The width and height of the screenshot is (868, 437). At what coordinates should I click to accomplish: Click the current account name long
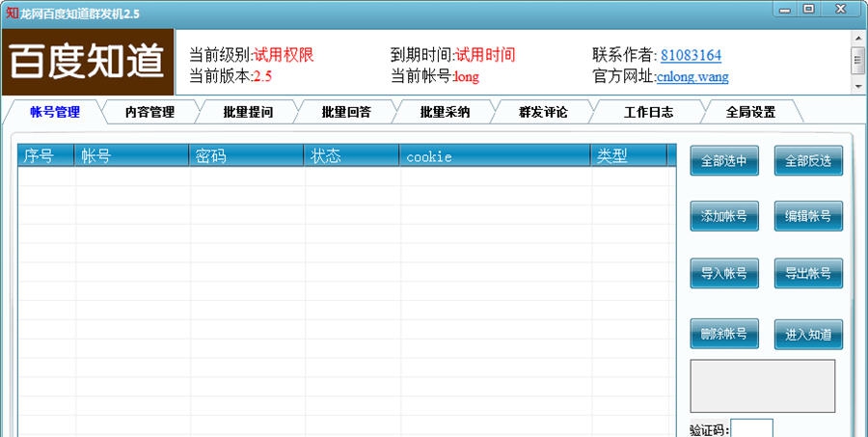[x=466, y=77]
